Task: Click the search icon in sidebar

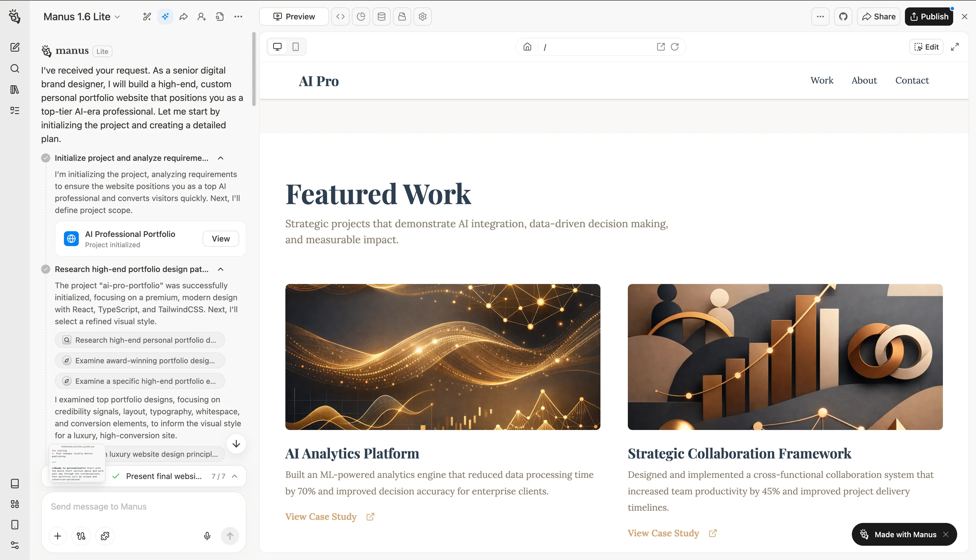Action: (x=15, y=68)
